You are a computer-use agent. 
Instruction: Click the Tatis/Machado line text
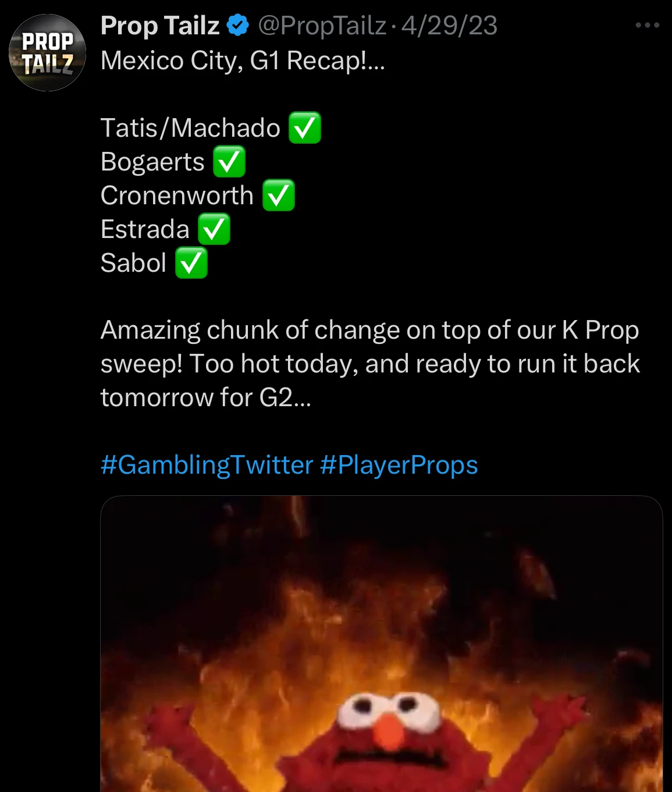coord(190,128)
